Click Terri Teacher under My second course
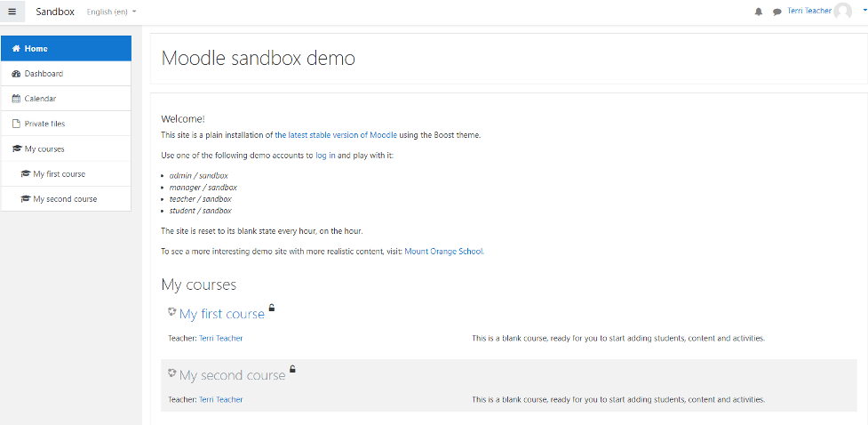This screenshot has height=425, width=868. 221,399
